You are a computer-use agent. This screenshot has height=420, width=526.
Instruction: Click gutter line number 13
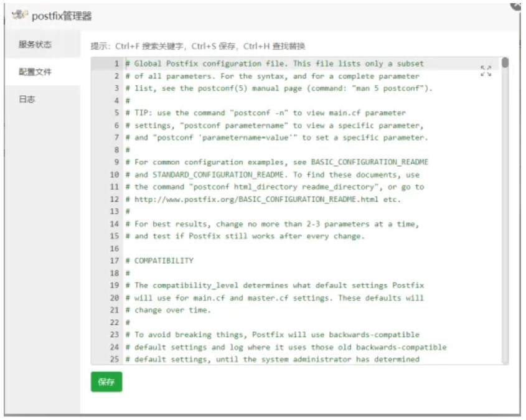click(115, 212)
